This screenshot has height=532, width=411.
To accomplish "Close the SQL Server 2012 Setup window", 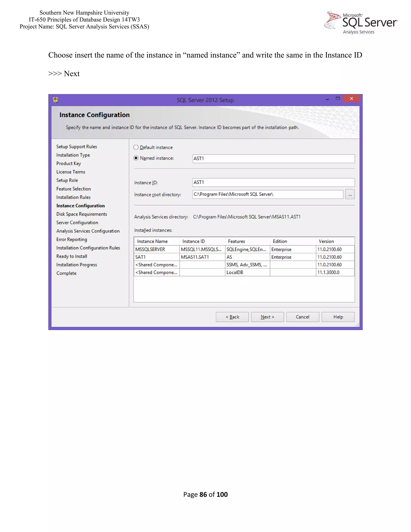I will tap(351, 98).
